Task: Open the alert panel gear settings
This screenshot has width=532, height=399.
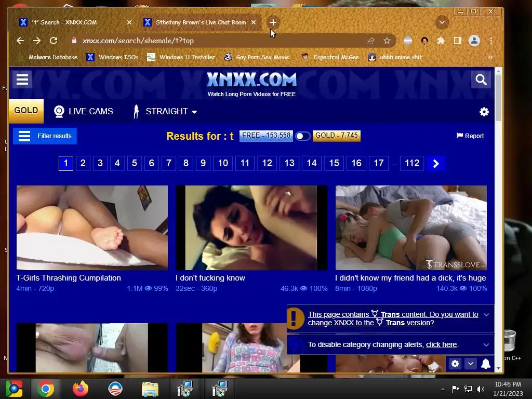Action: click(455, 364)
